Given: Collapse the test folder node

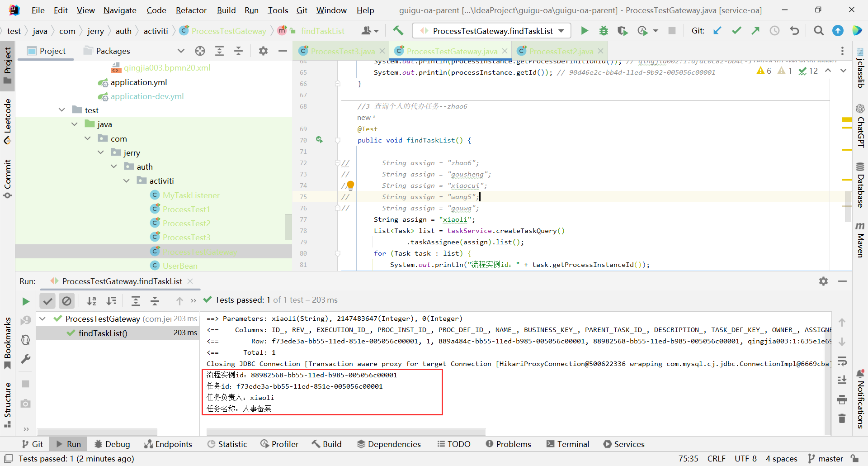Looking at the screenshot, I should click(62, 110).
